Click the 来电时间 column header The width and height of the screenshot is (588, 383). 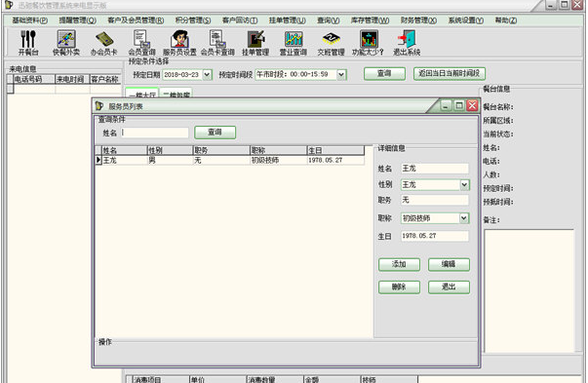(72, 79)
